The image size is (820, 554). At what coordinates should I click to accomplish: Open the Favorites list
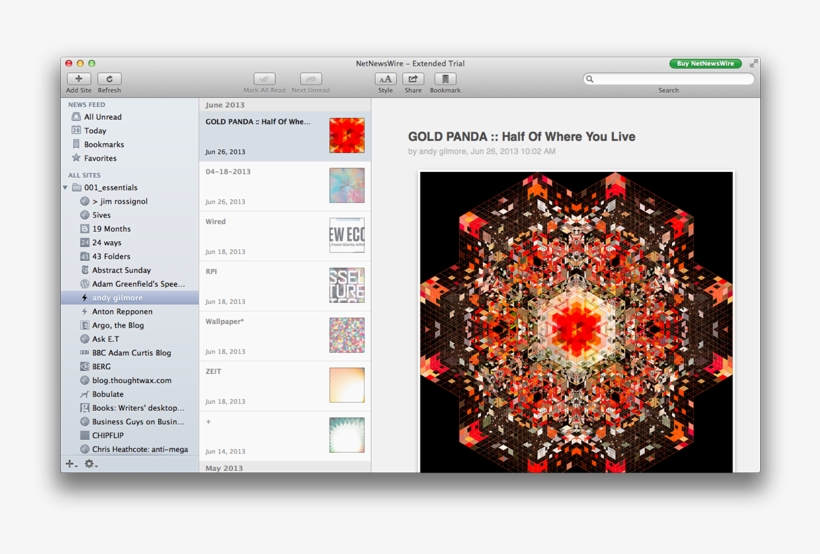click(130, 158)
